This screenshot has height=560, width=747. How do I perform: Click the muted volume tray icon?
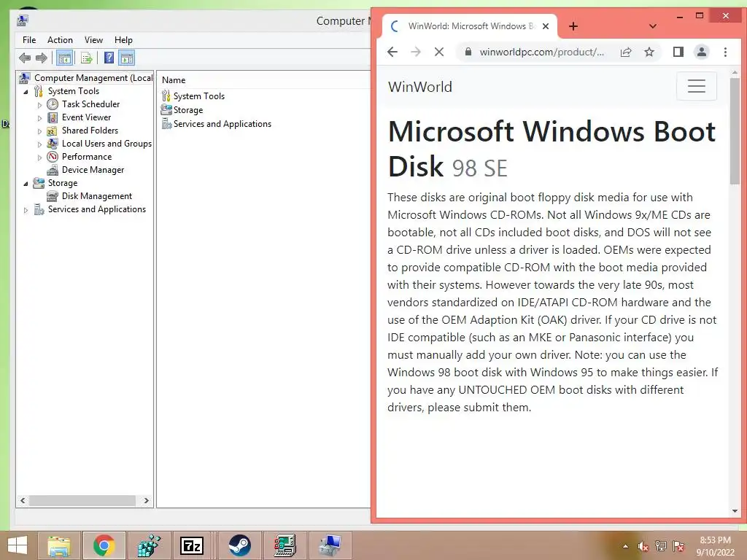point(643,546)
